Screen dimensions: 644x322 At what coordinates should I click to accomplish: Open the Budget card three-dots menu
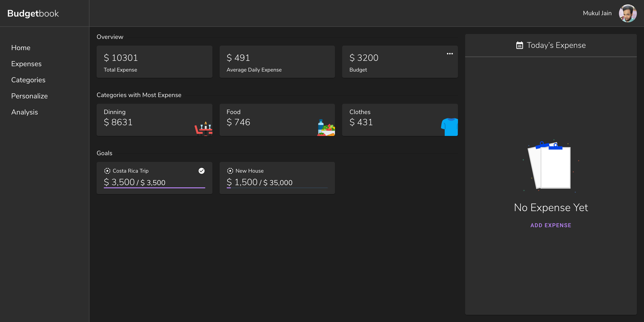coord(449,54)
